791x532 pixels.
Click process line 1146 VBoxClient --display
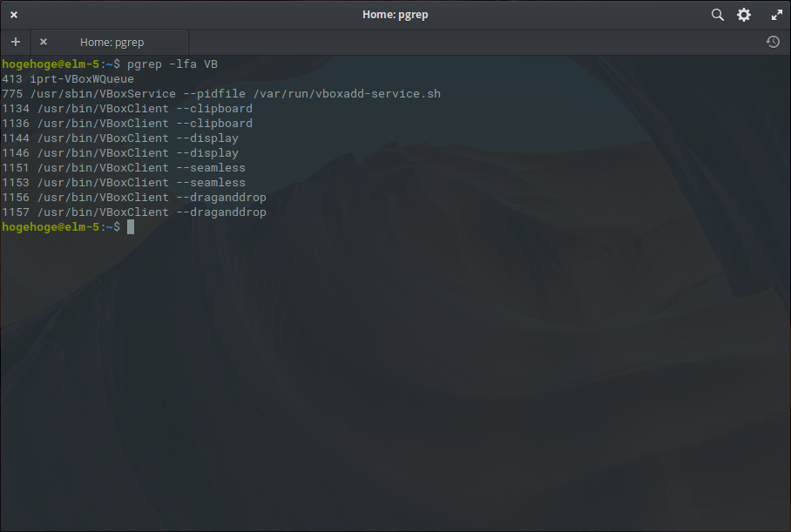(x=120, y=152)
